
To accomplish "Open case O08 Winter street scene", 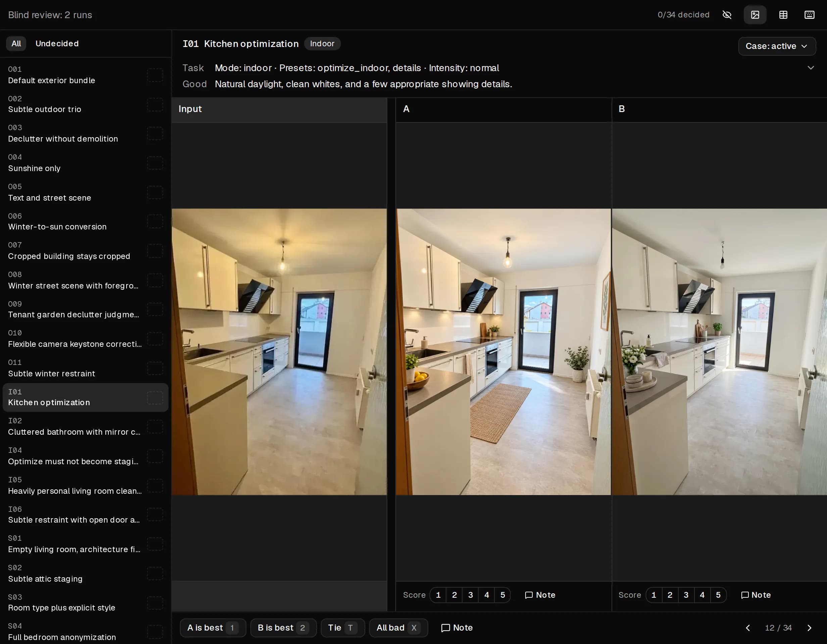I will [85, 280].
